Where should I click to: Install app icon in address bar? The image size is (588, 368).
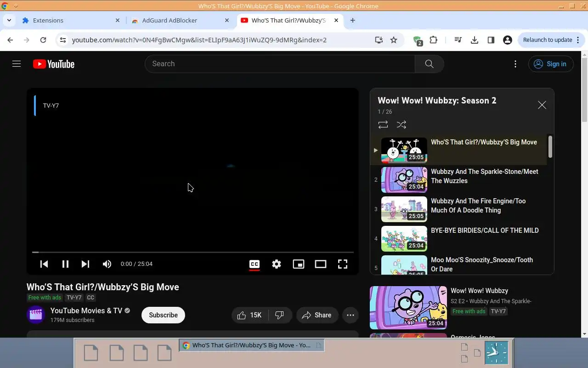(x=379, y=40)
